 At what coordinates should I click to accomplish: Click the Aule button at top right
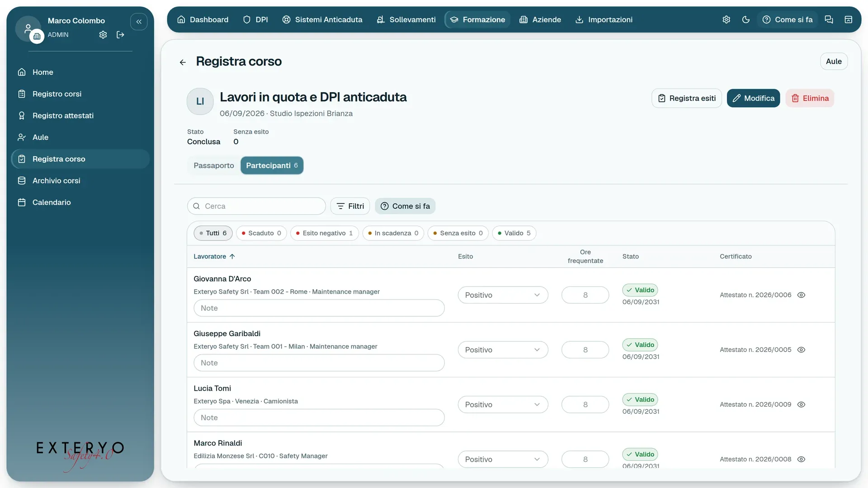coord(834,61)
